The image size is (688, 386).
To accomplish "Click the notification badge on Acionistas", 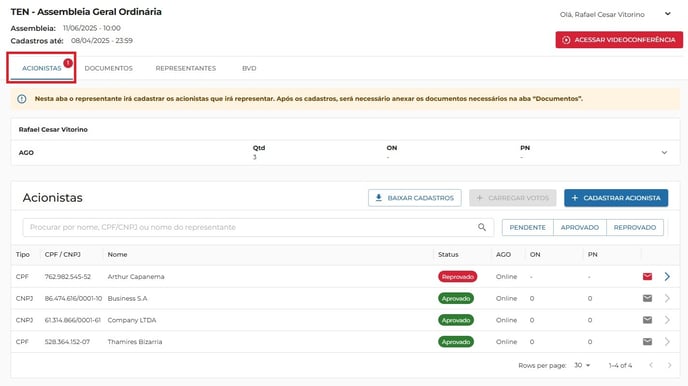I will tap(68, 63).
